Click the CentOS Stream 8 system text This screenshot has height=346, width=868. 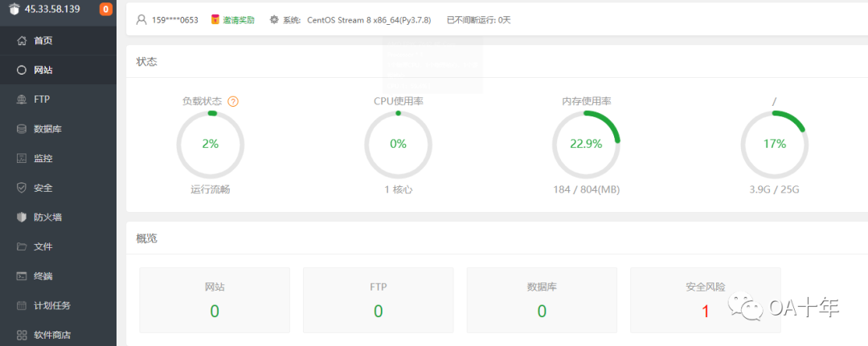pos(369,20)
